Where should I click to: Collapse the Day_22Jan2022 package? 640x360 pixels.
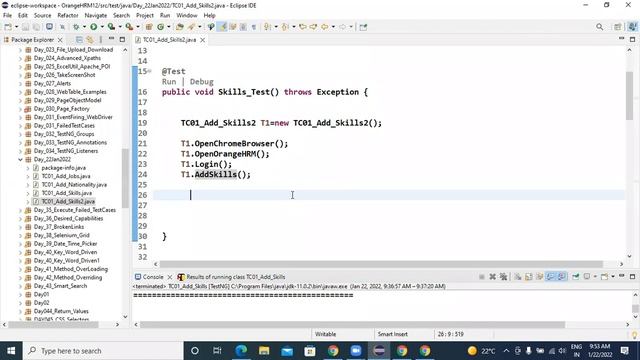(20, 160)
